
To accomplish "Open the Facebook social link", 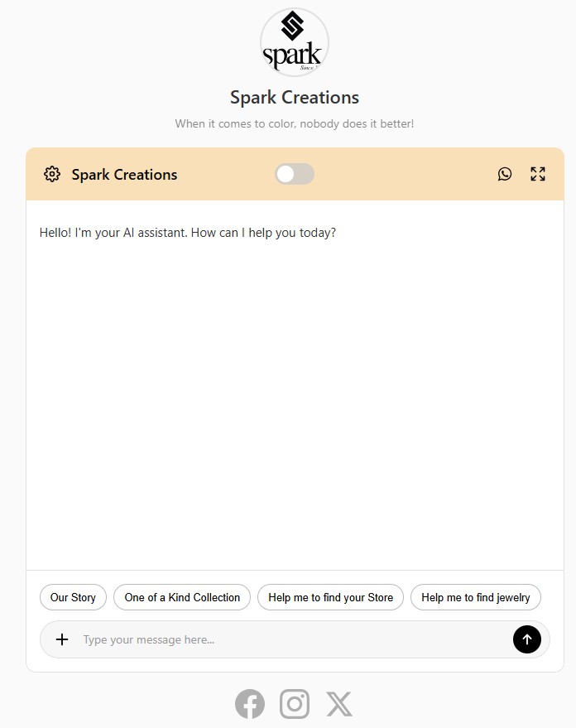I will (x=250, y=704).
